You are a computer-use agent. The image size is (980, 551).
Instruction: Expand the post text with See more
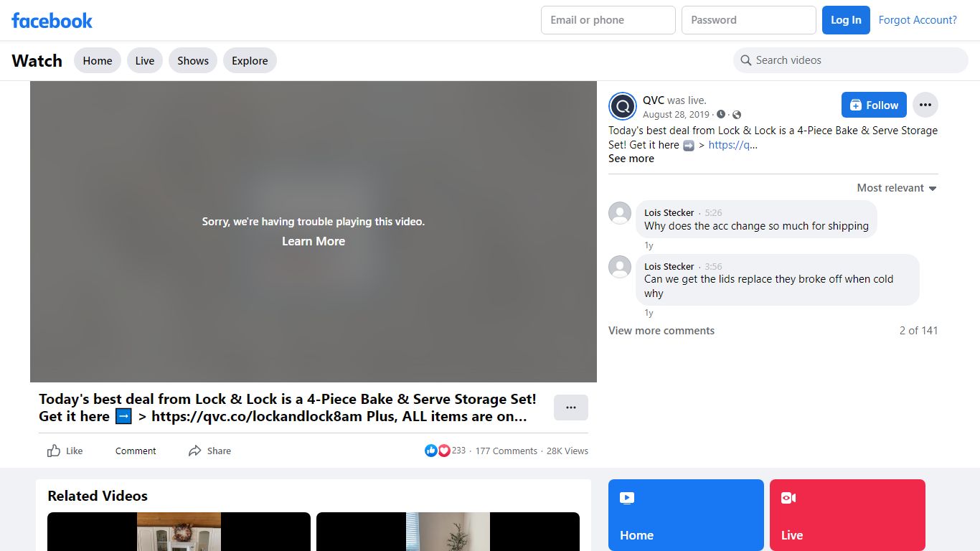coord(631,159)
